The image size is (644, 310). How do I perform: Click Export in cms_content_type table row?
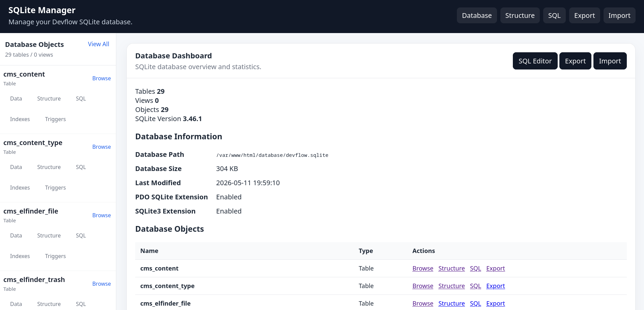tap(496, 286)
